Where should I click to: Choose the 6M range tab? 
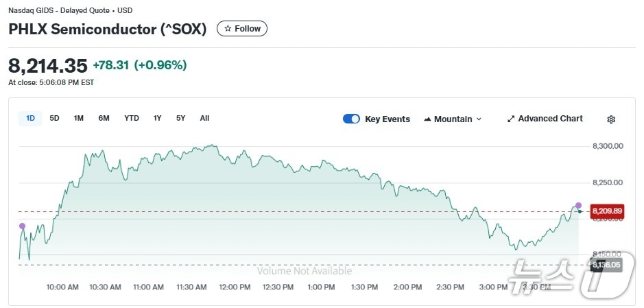click(104, 118)
